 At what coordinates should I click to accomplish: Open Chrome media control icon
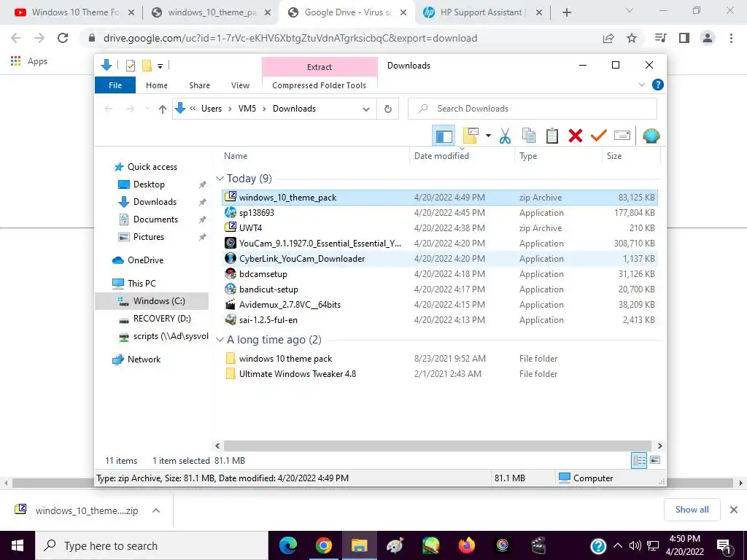660,38
